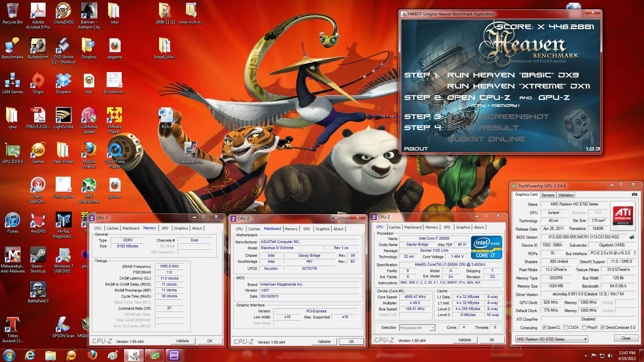This screenshot has height=362, width=644.
Task: Click the Windows Start orb
Action: [x=9, y=355]
